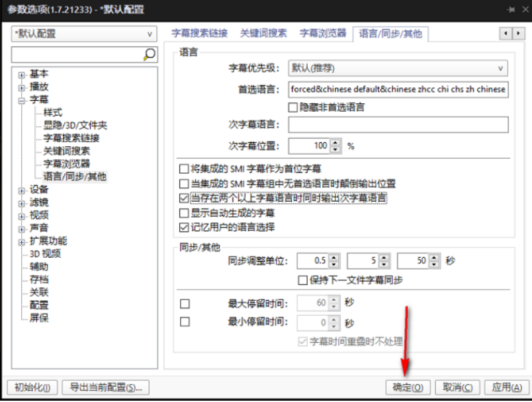The width and height of the screenshot is (532, 402).
Task: Open 配置 settings in tree
Action: point(39,305)
